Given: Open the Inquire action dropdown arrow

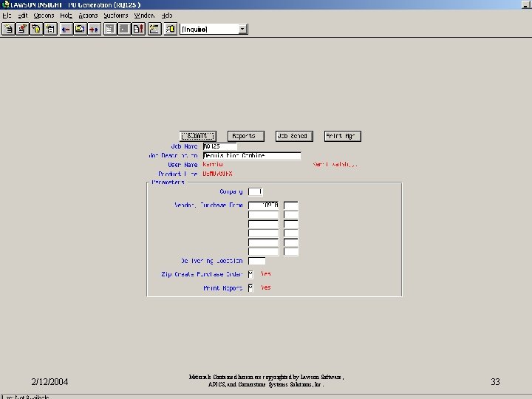Looking at the screenshot, I should (242, 29).
